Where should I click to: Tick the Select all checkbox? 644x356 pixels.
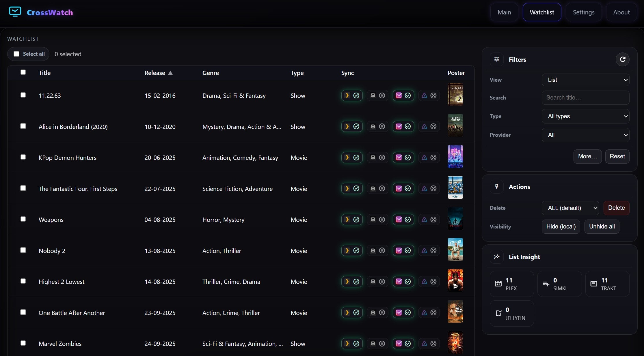(16, 54)
